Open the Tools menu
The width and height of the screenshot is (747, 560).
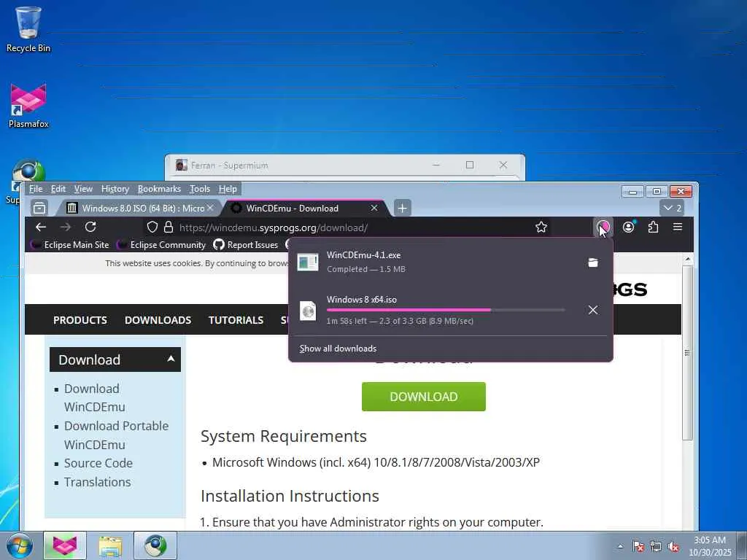pyautogui.click(x=200, y=189)
